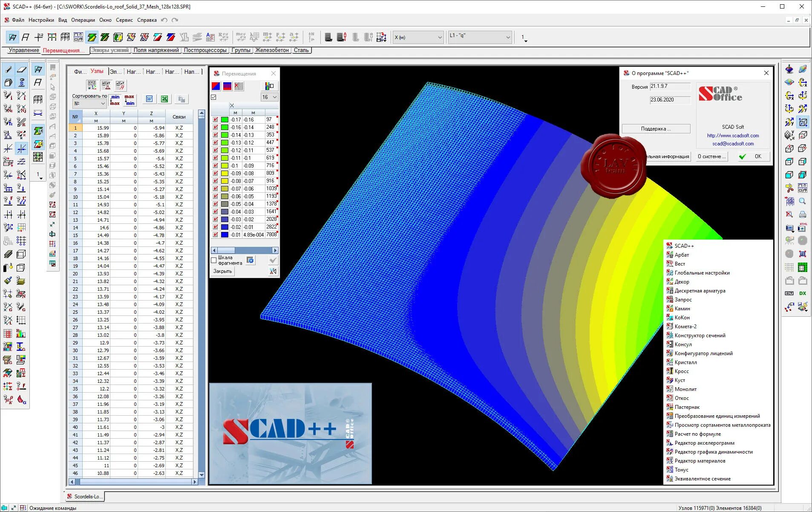This screenshot has height=512, width=812.
Task: Expand the toolbar overflow arrow next to 1
Action: pos(526,41)
